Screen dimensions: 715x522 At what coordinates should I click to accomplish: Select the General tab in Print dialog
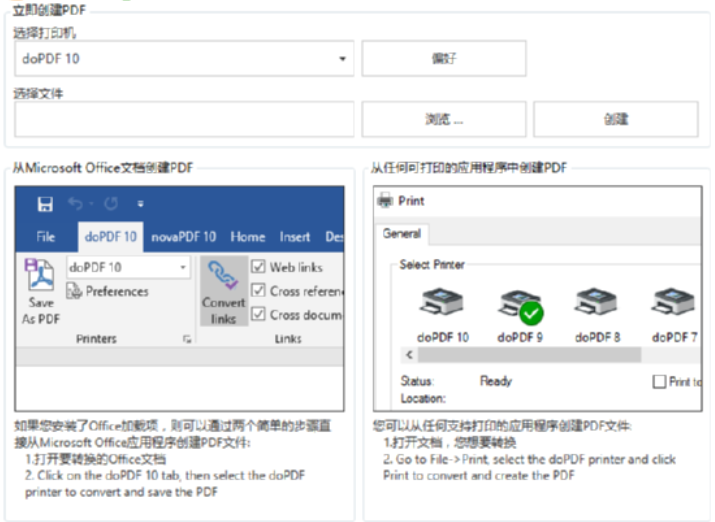pos(402,233)
